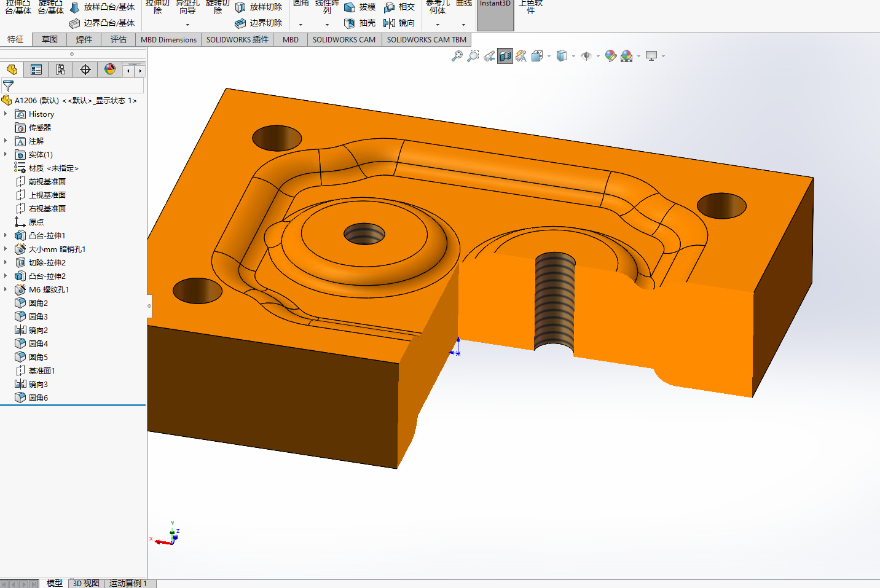Open the 3D 视图 bottom tab
The height and width of the screenshot is (588, 880).
(86, 583)
